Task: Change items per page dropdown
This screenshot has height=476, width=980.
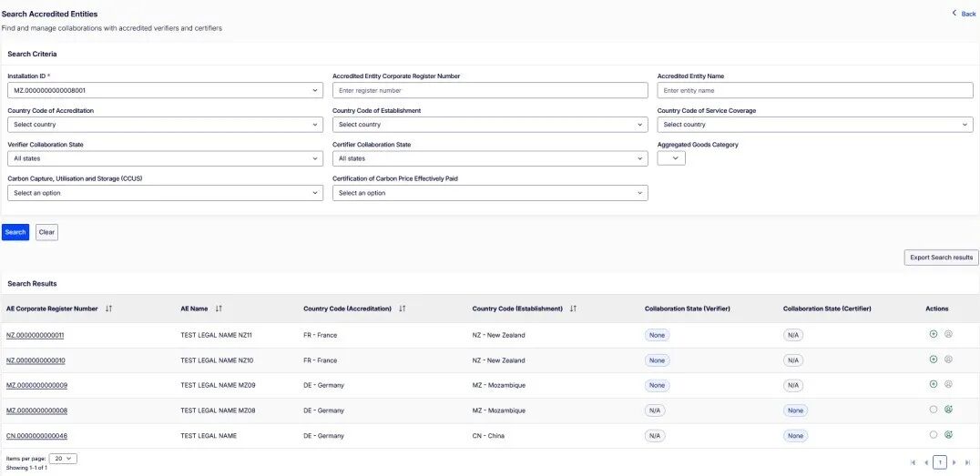Action: [x=63, y=459]
